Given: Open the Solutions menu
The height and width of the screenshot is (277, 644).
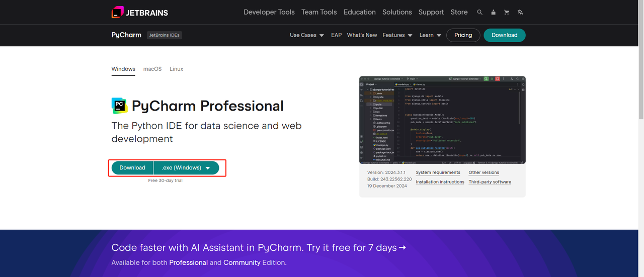Looking at the screenshot, I should pos(397,12).
